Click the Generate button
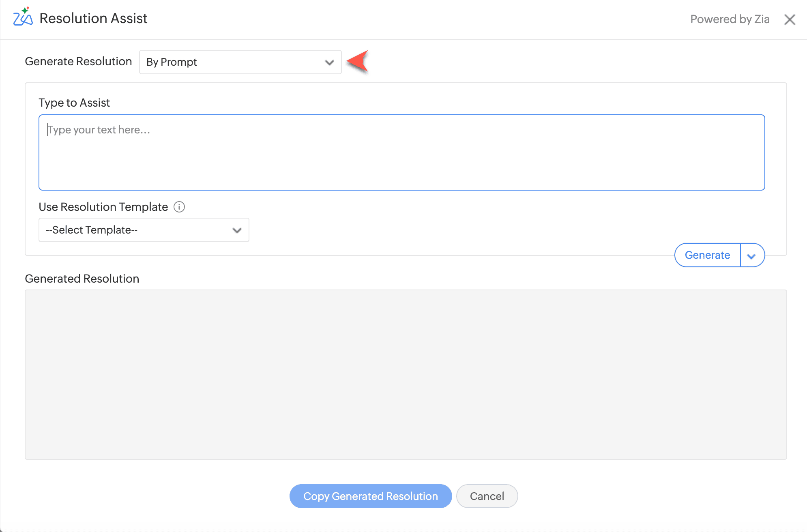This screenshot has width=807, height=532. click(707, 255)
